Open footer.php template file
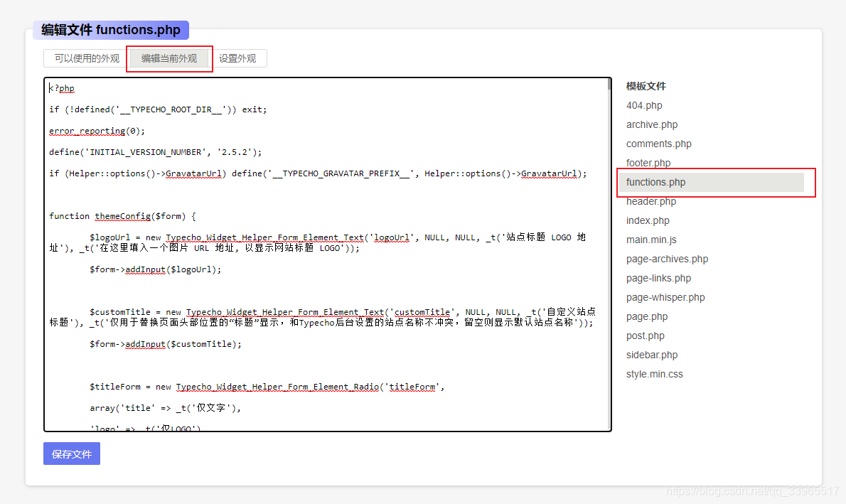The width and height of the screenshot is (846, 504). point(648,163)
